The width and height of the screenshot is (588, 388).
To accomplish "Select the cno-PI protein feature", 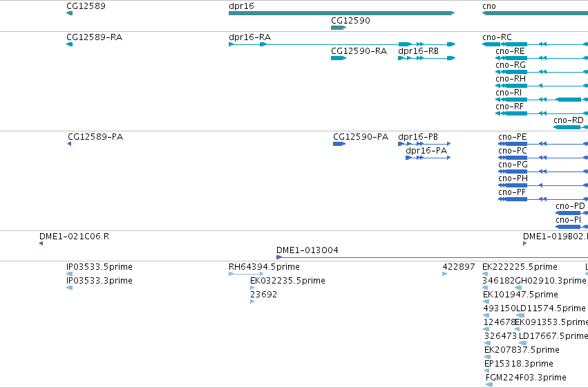I will [x=572, y=227].
